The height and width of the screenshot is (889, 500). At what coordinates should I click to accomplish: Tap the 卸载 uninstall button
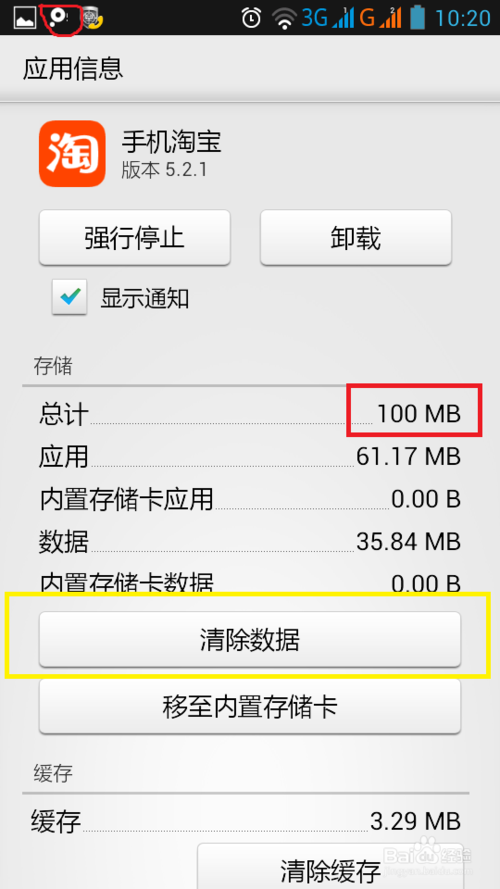pos(355,237)
